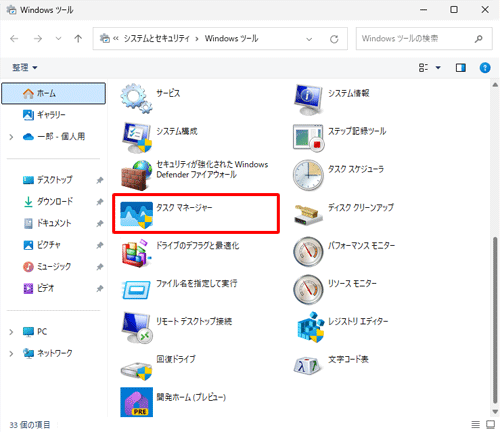Click 33 個の項目 status text

click(30, 425)
